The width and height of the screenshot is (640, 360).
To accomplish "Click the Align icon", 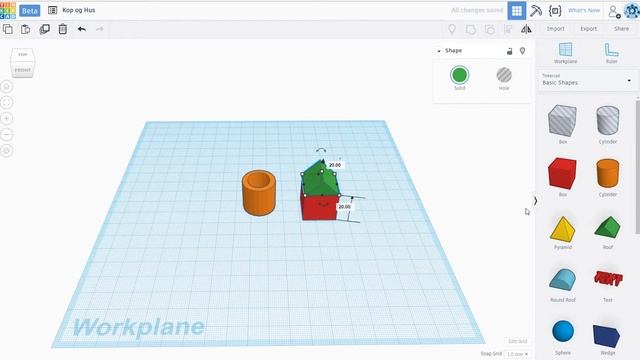I will [x=508, y=29].
